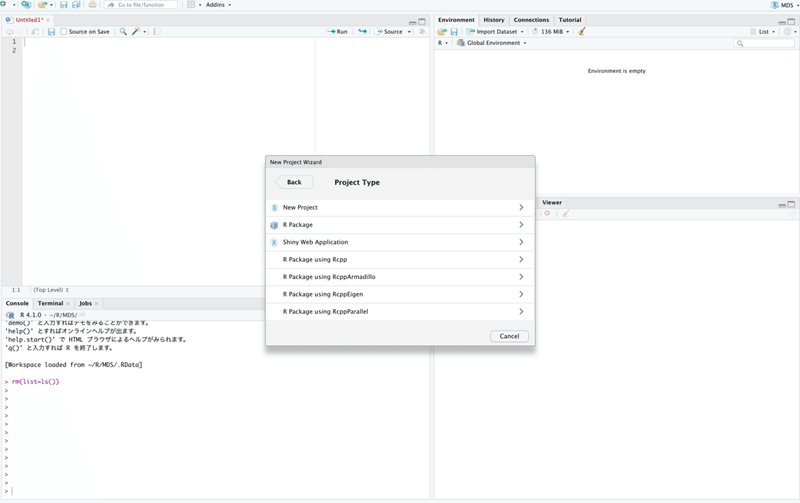This screenshot has height=503, width=800.
Task: Choose R Package using Rcpp
Action: [400, 260]
